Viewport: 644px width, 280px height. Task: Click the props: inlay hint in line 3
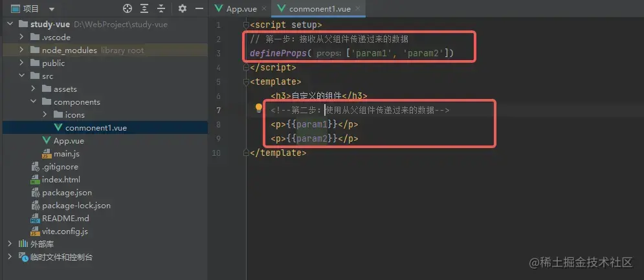(x=329, y=54)
